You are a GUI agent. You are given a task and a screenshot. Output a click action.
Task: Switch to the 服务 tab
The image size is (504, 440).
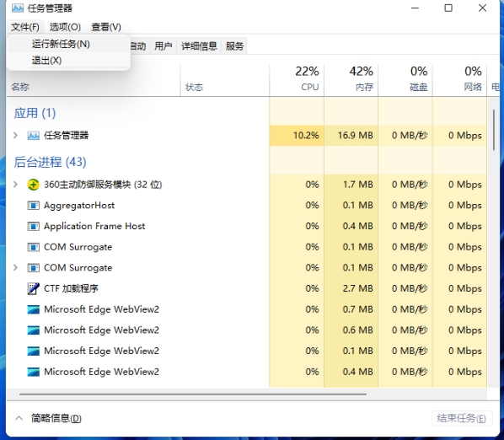tap(234, 46)
